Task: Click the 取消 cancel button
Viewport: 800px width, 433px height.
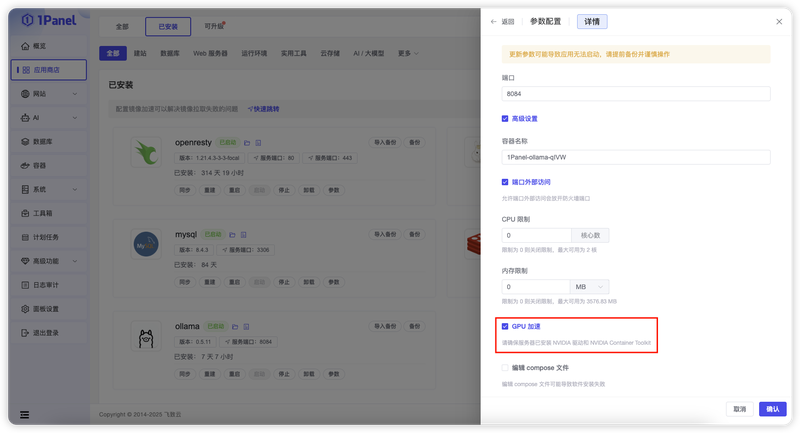Action: [x=739, y=409]
